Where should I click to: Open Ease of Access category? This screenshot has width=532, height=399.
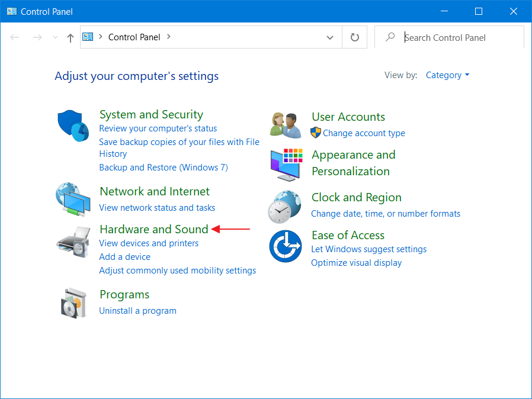[348, 235]
